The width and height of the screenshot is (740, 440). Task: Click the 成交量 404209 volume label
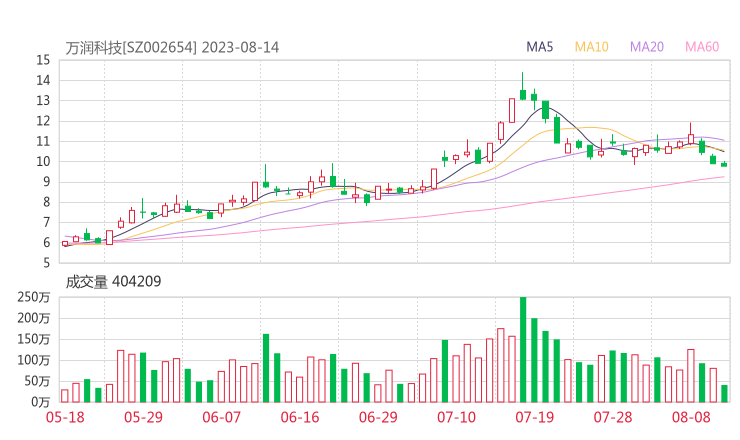click(113, 282)
